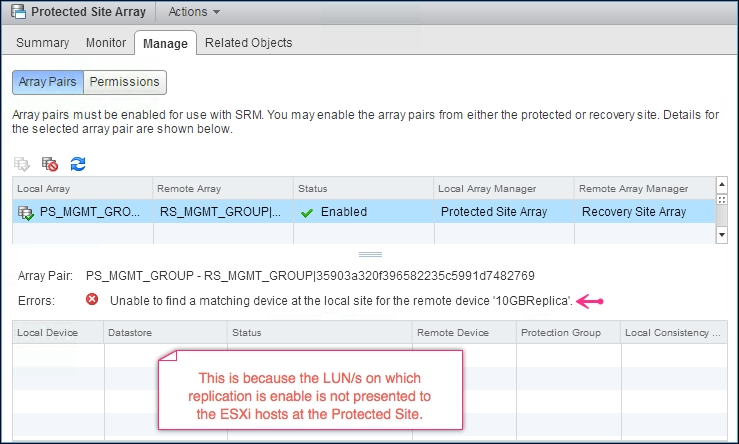Click the Remote Device column header
Viewport: 739px width, 444px height.
[465, 333]
